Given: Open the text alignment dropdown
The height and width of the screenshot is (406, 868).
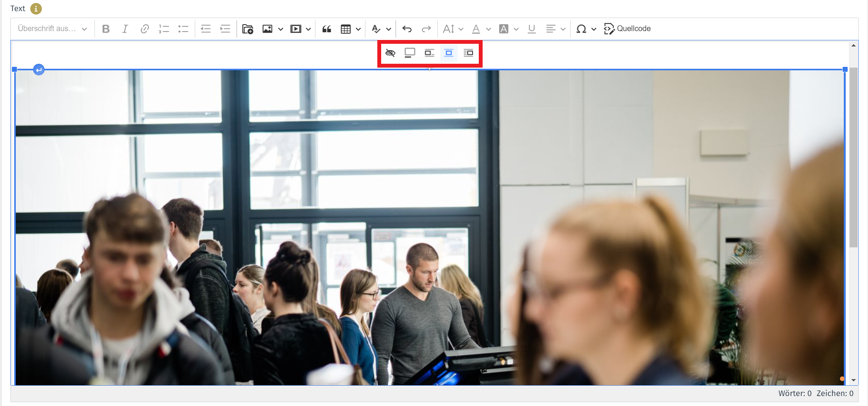Looking at the screenshot, I should 556,29.
